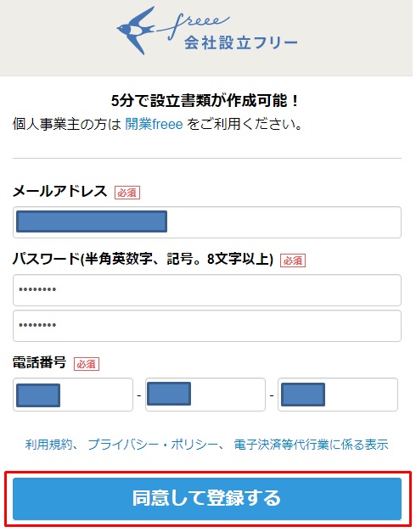Screen dimensions: 416x532
Task: Click the 必須 badge beside メールアドレス
Action: click(x=127, y=193)
